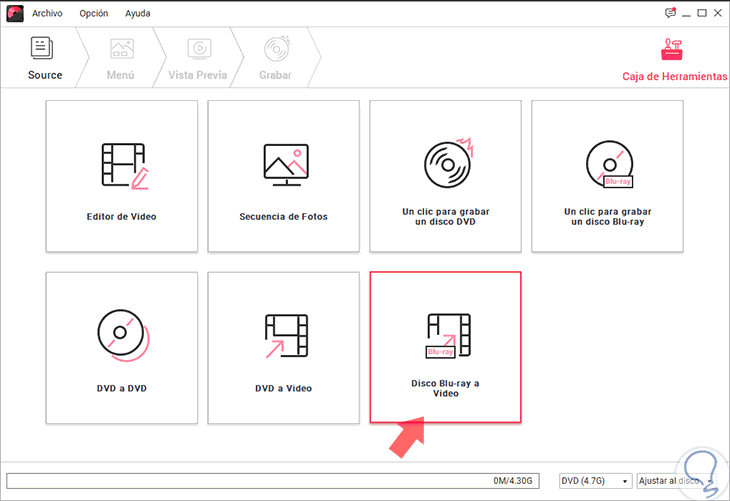Maximize the application window
This screenshot has width=730, height=501.
pos(702,13)
